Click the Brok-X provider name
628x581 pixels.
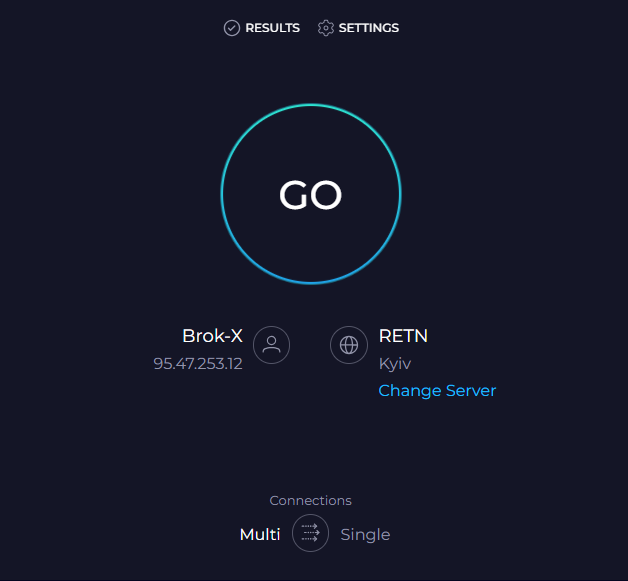212,336
